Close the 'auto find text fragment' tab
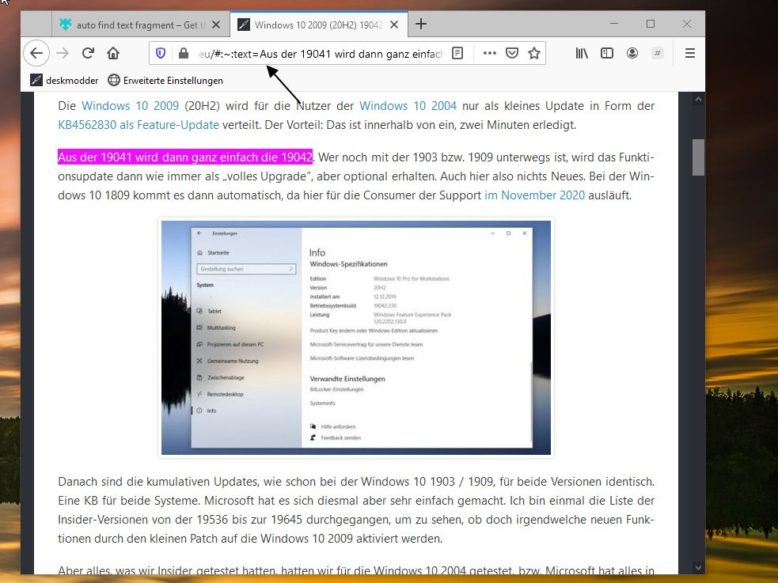The width and height of the screenshot is (778, 583). click(216, 25)
